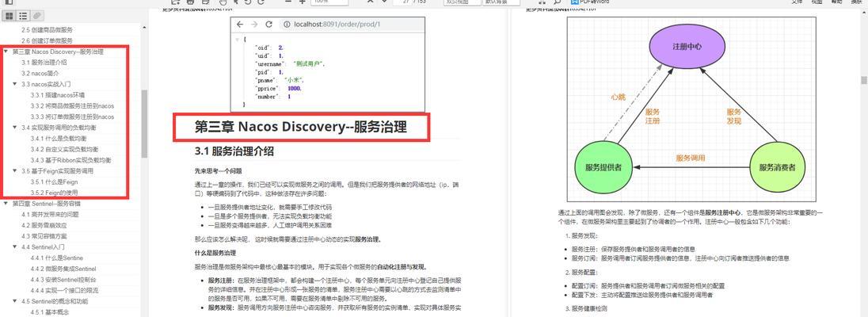Go to 3.2 nacos简介 in outline

point(40,73)
